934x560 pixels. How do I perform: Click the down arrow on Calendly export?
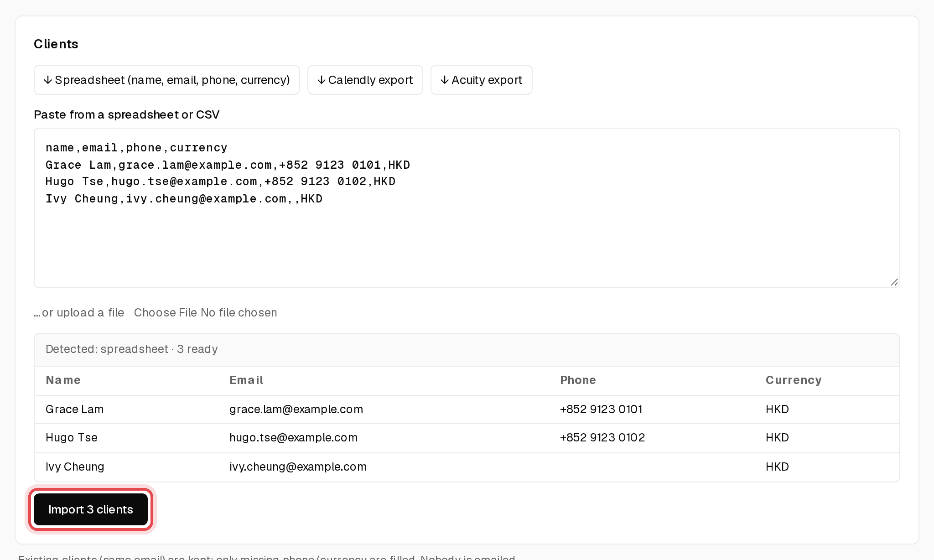click(x=322, y=80)
